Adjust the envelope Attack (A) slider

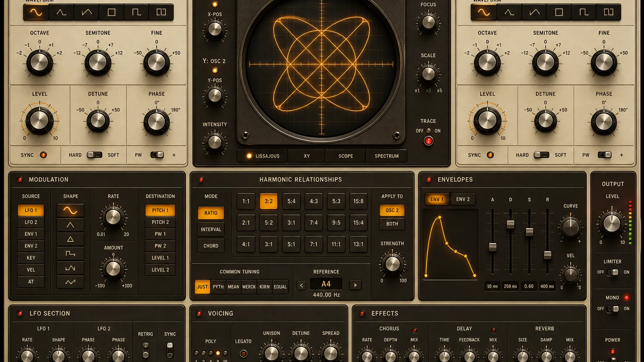pos(492,247)
